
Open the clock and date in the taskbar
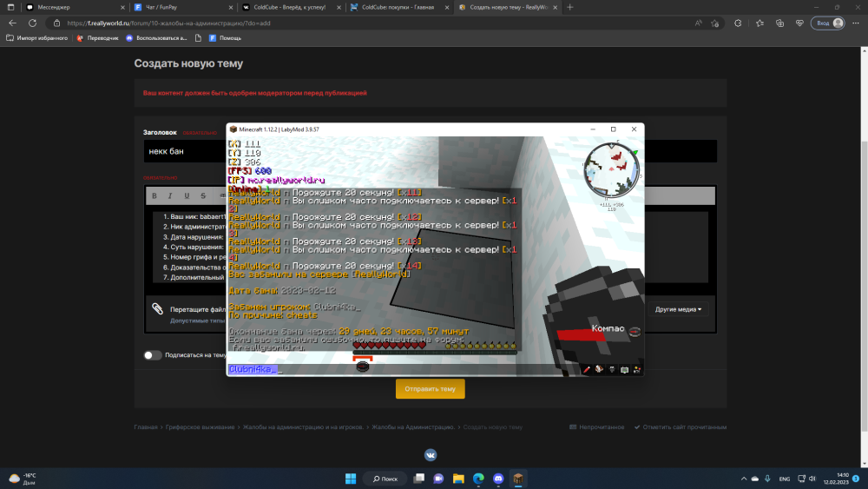click(x=836, y=479)
